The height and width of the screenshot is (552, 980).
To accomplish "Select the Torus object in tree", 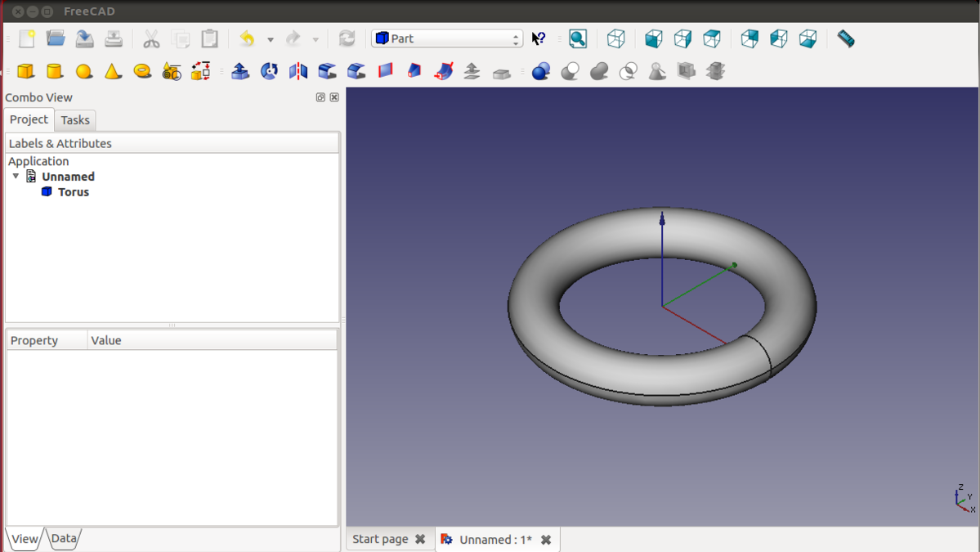I will click(73, 192).
